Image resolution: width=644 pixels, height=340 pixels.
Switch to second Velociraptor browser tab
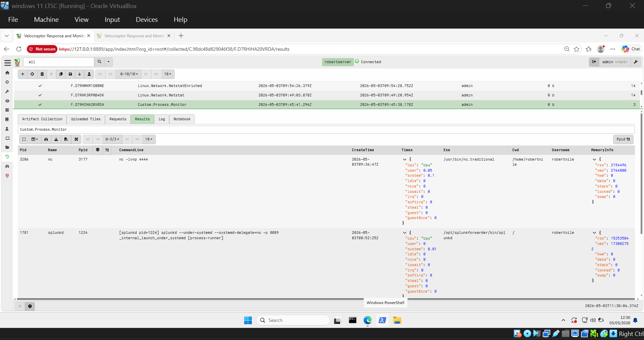134,36
